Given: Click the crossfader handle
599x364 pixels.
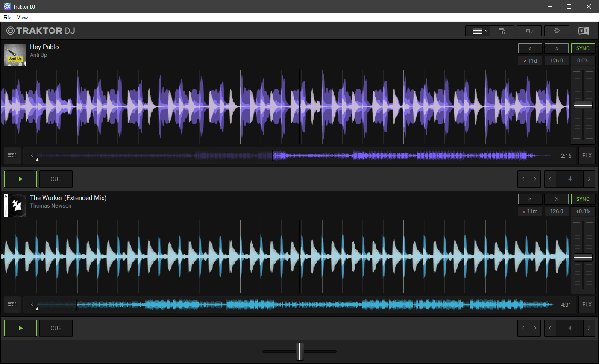Looking at the screenshot, I should coord(300,352).
